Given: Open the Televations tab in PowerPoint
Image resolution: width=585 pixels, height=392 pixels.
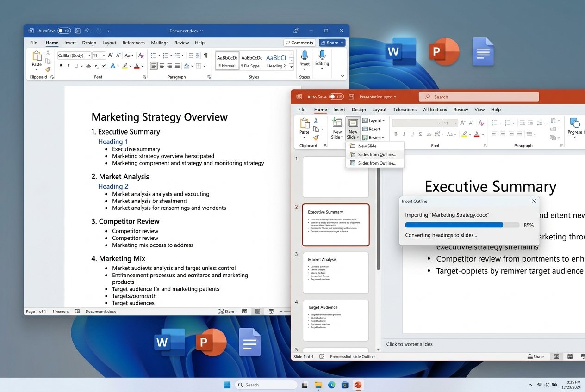Looking at the screenshot, I should pyautogui.click(x=405, y=110).
